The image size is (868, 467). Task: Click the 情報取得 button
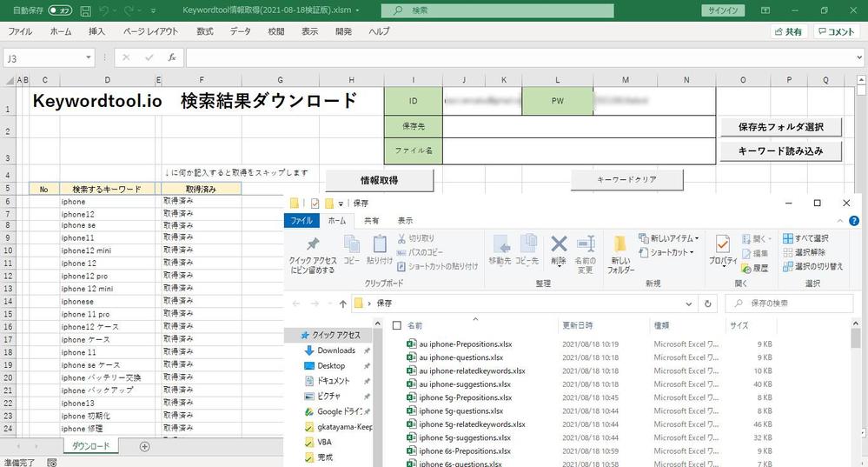(x=379, y=180)
